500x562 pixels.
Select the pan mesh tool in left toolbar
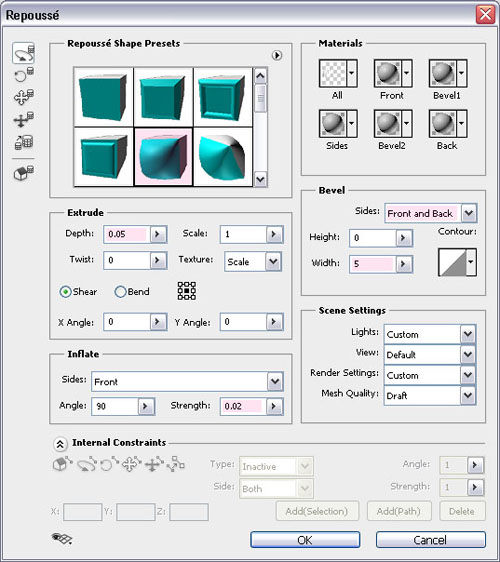pos(24,96)
